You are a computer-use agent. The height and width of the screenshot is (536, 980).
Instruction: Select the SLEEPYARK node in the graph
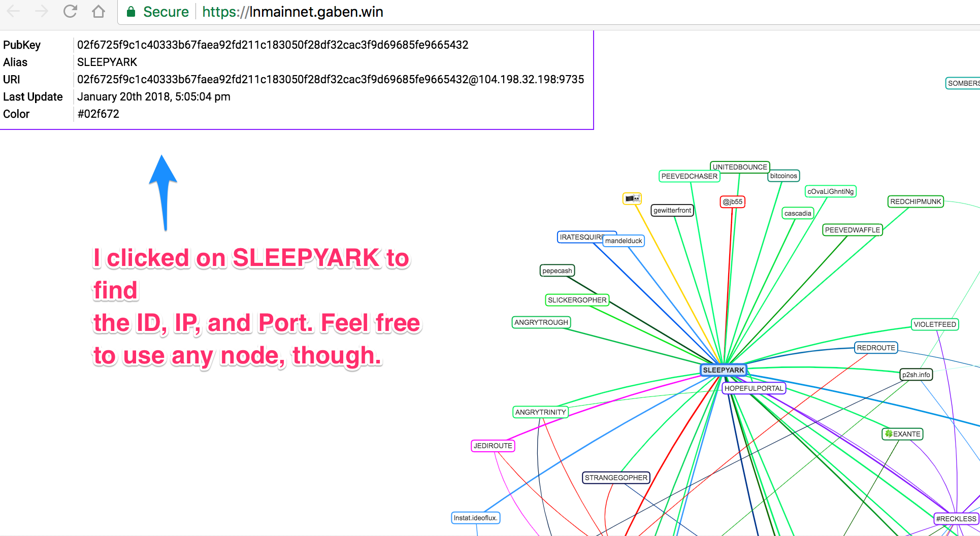tap(724, 370)
